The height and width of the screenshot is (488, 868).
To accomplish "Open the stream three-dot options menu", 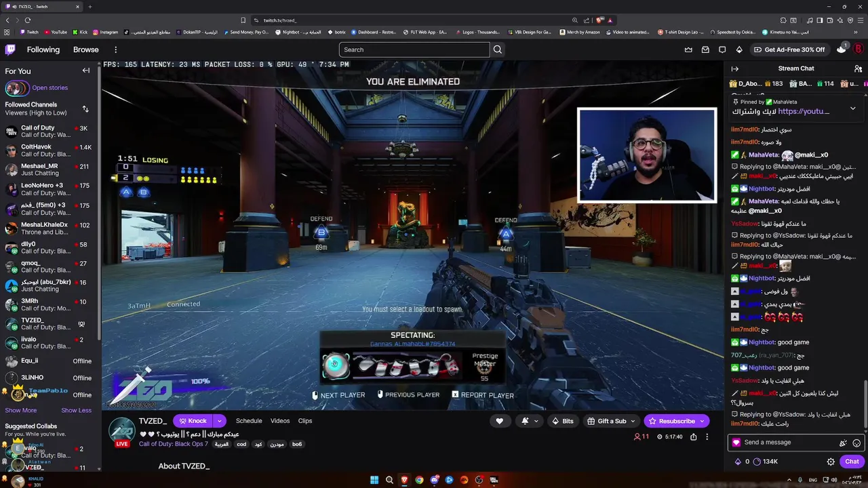I will 707,437.
